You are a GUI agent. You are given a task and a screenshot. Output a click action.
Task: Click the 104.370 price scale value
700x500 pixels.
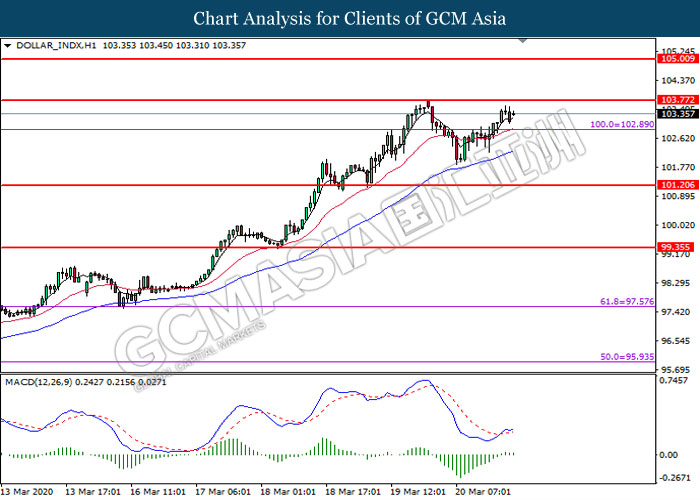click(678, 80)
